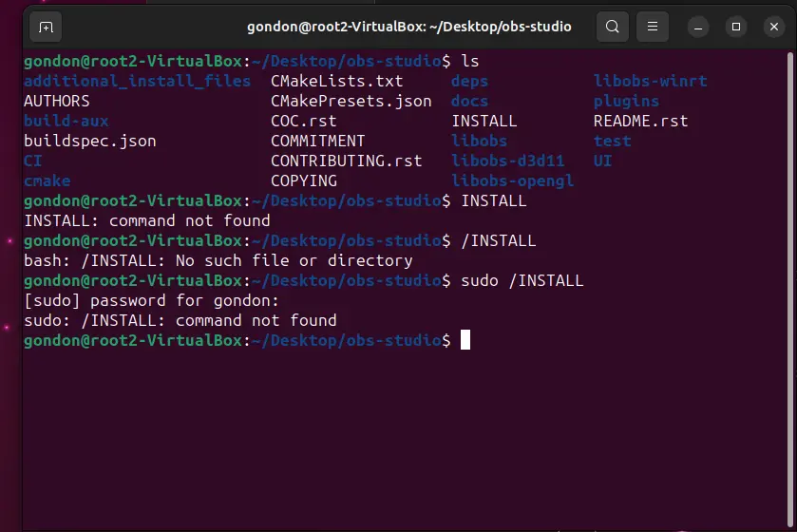Click the libobs-opengl directory name

point(512,180)
